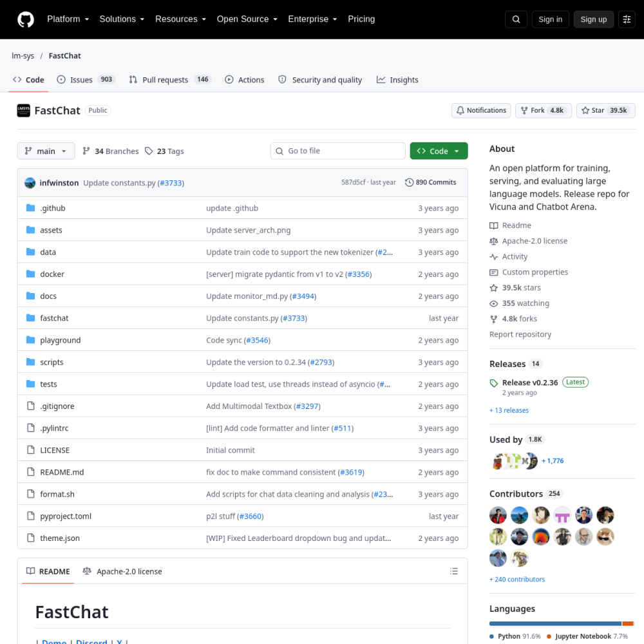View the 34 Branches list

coord(111,151)
